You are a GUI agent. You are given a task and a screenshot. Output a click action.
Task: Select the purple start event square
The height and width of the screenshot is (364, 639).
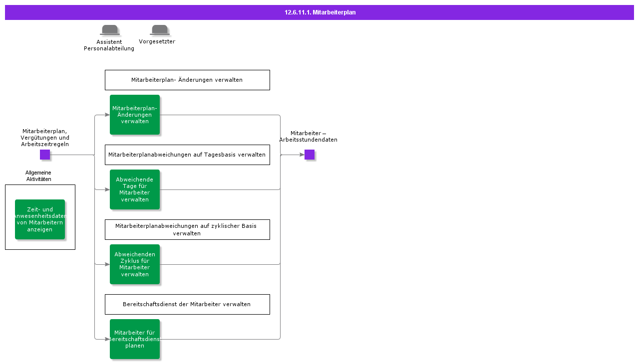[x=45, y=155]
